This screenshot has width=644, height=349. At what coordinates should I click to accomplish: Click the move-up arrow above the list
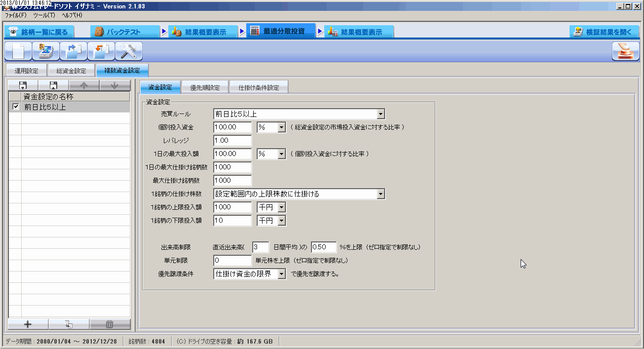[x=84, y=85]
